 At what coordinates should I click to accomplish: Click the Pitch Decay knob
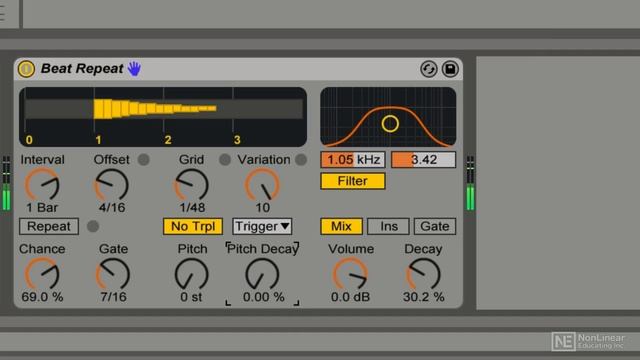click(262, 274)
